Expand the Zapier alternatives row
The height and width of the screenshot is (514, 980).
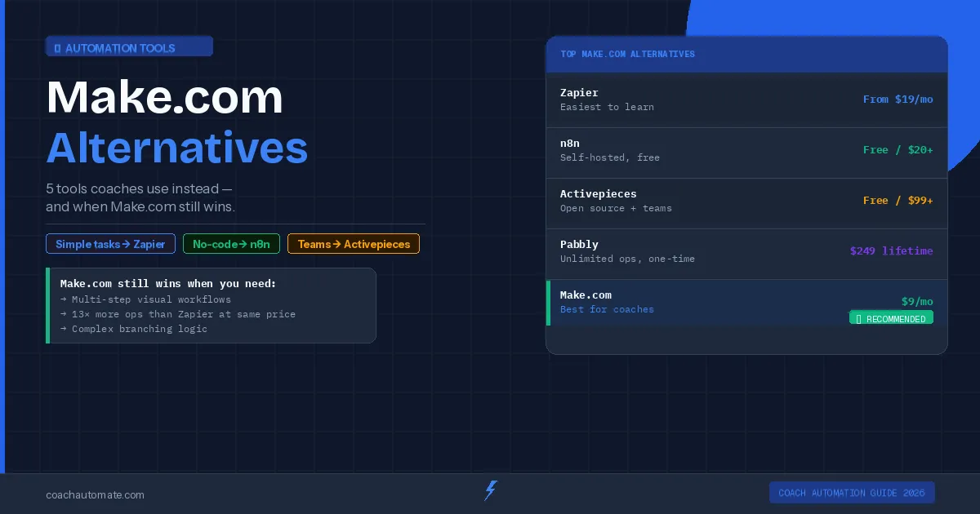point(746,100)
